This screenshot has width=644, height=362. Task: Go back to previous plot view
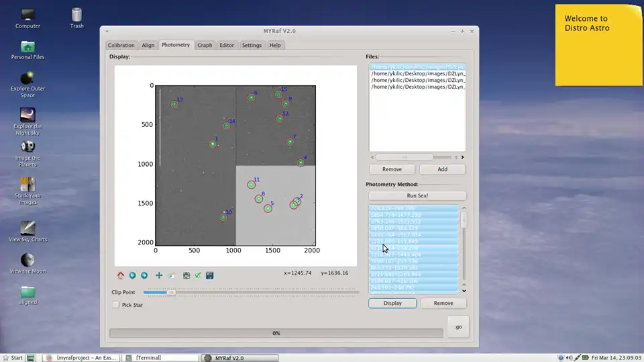133,275
